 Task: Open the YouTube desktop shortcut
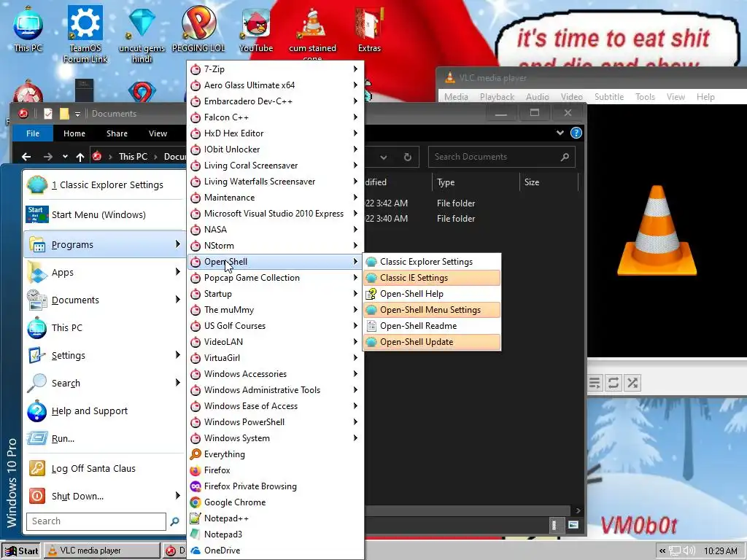(x=256, y=28)
